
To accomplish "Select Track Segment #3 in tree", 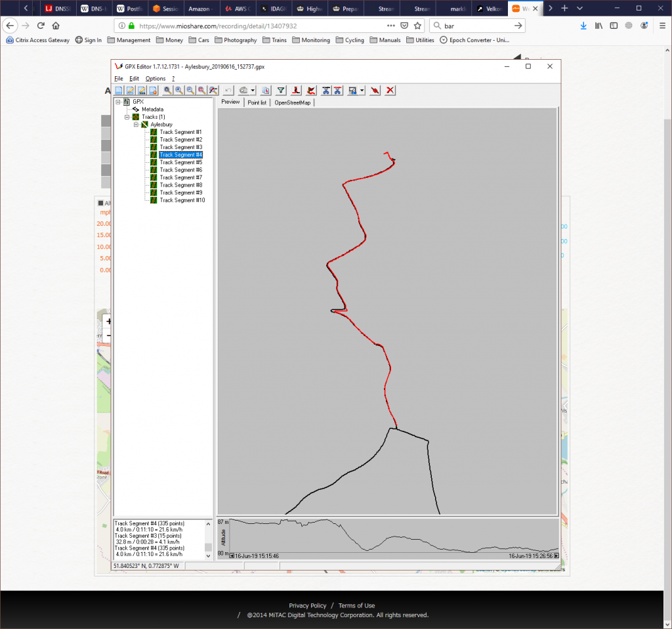I will click(181, 147).
